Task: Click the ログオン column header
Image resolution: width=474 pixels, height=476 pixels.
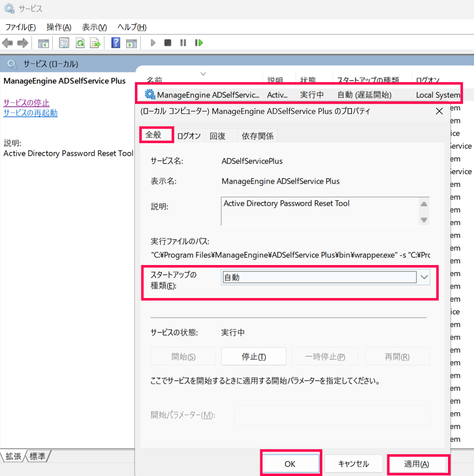Action: pyautogui.click(x=428, y=80)
